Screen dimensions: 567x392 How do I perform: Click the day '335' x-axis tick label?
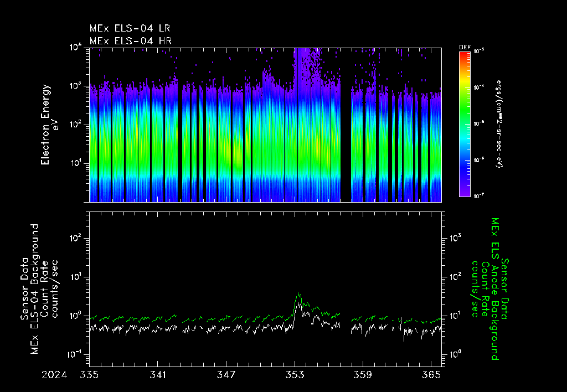[89, 375]
